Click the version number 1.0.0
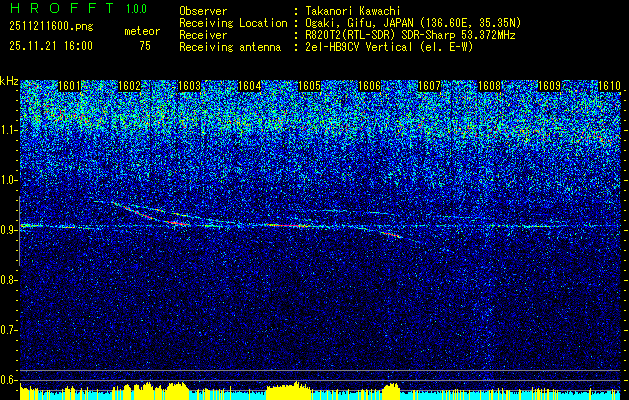This screenshot has width=629, height=400. point(136,9)
